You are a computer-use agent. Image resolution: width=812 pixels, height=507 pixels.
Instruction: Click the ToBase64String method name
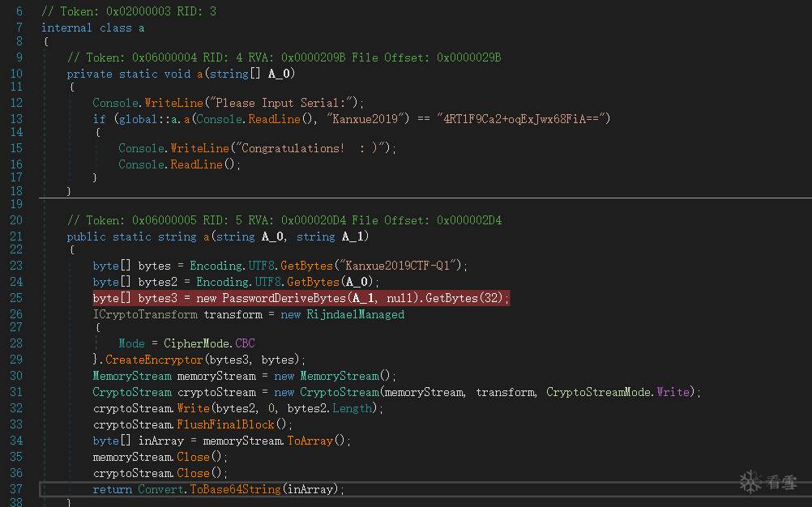(x=235, y=489)
